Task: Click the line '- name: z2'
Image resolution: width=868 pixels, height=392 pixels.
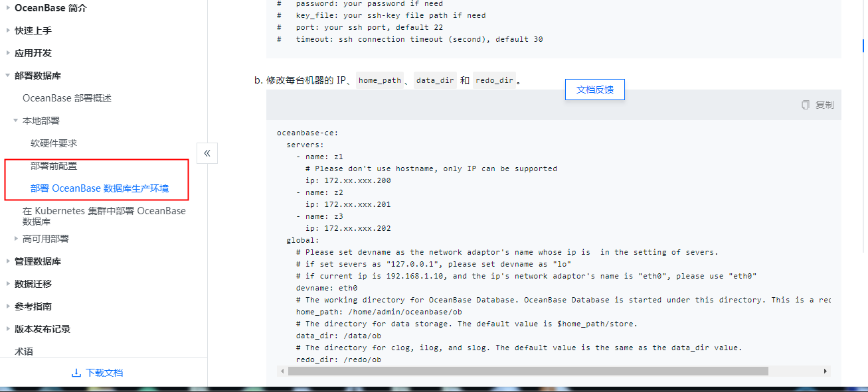Action: 319,192
